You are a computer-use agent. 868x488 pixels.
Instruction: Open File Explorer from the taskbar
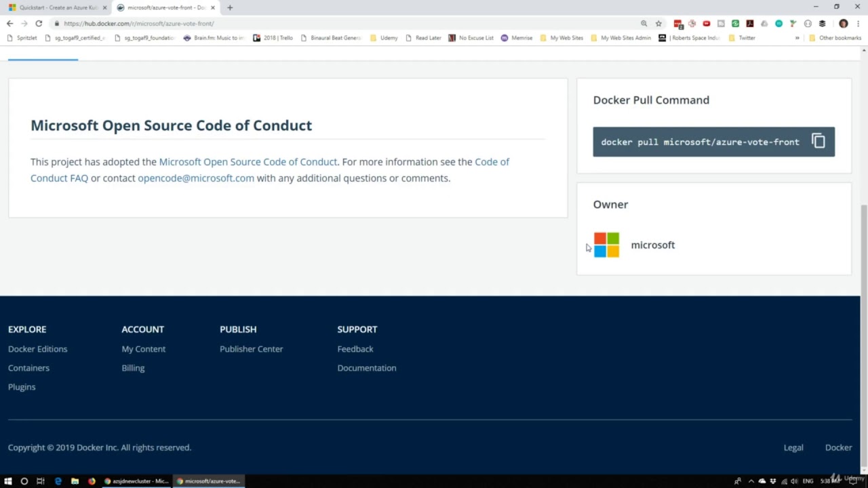[x=75, y=481]
